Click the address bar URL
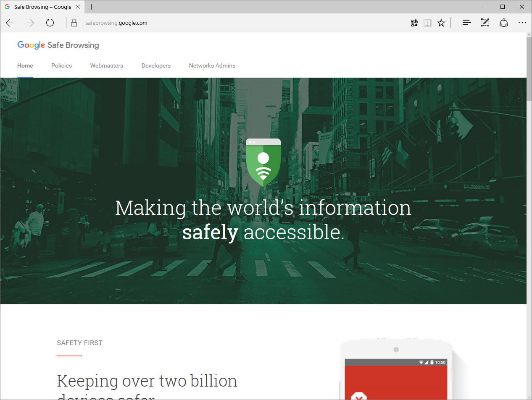The width and height of the screenshot is (532, 400). point(116,23)
